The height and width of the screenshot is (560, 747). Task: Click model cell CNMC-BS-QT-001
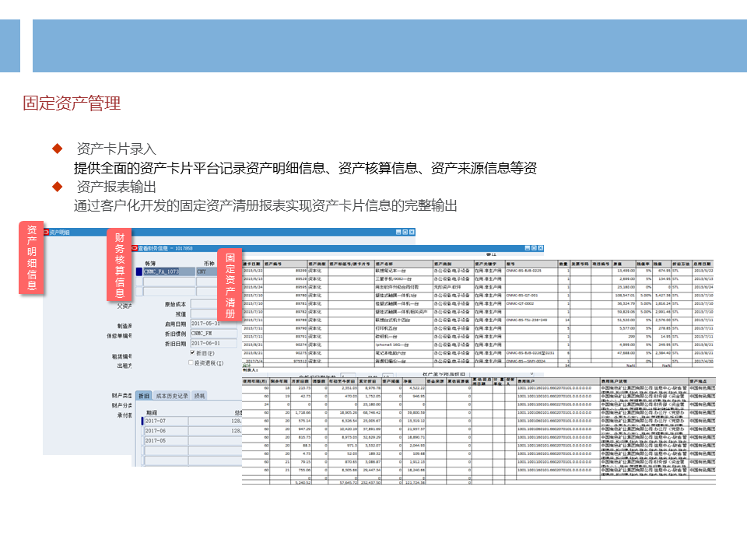pos(531,296)
